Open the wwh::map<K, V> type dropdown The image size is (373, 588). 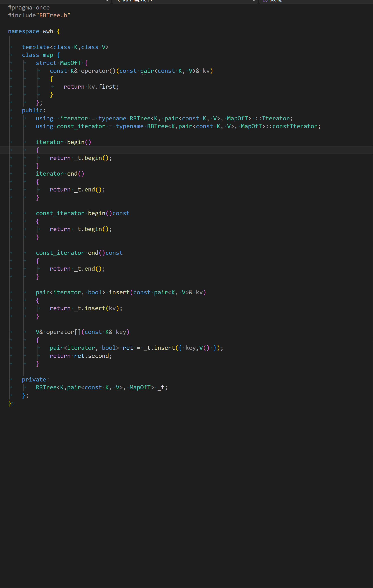point(185,1)
